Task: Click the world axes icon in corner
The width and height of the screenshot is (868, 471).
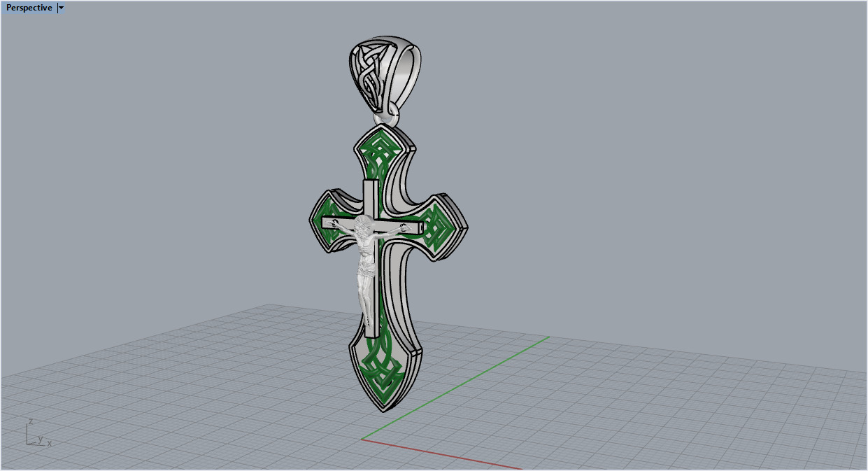Action: pyautogui.click(x=38, y=433)
